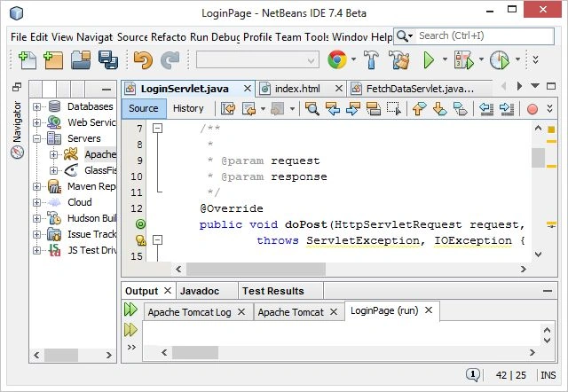Click the editor's horizontal scrollbar thumb
This screenshot has width=568, height=392.
pos(256,269)
